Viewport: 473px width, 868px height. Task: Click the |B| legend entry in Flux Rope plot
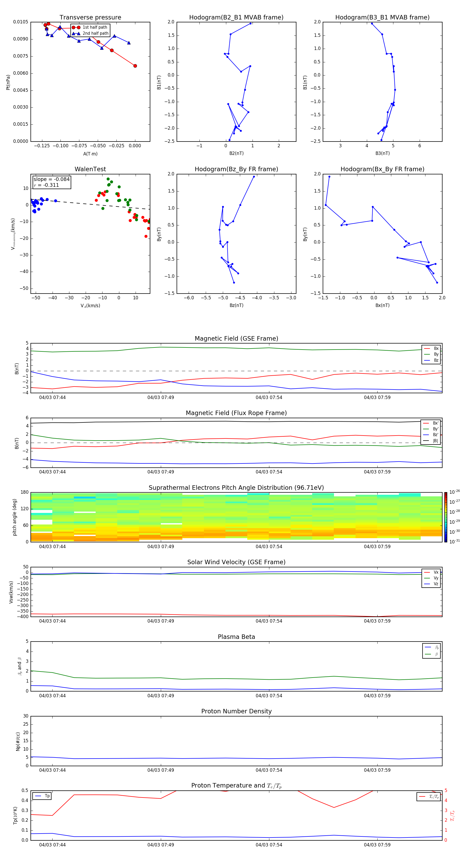pos(431,441)
